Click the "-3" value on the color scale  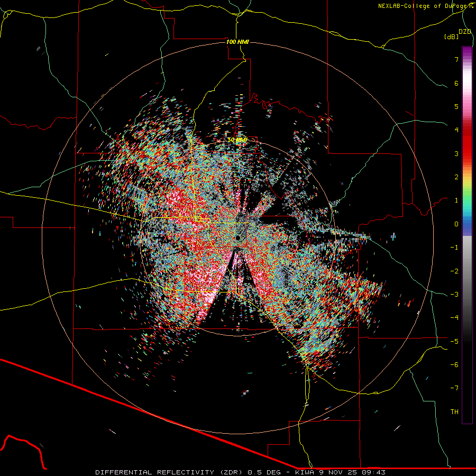(454, 295)
